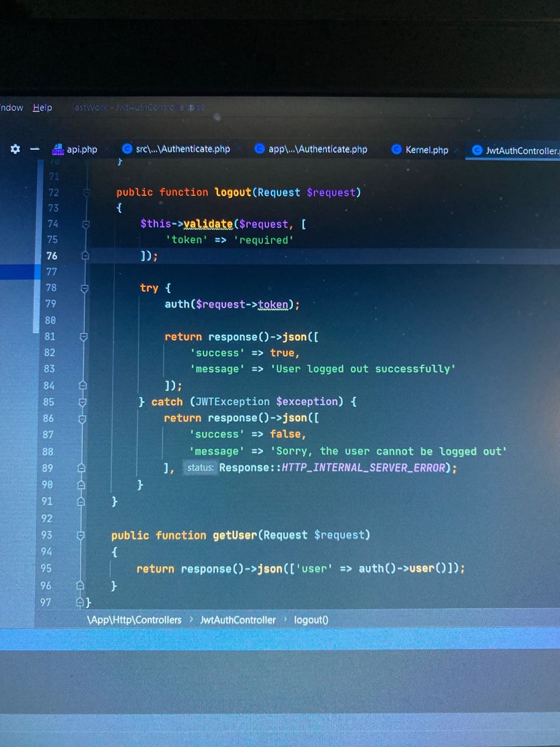This screenshot has width=560, height=747.
Task: Click the status: parameter hint
Action: click(x=200, y=467)
